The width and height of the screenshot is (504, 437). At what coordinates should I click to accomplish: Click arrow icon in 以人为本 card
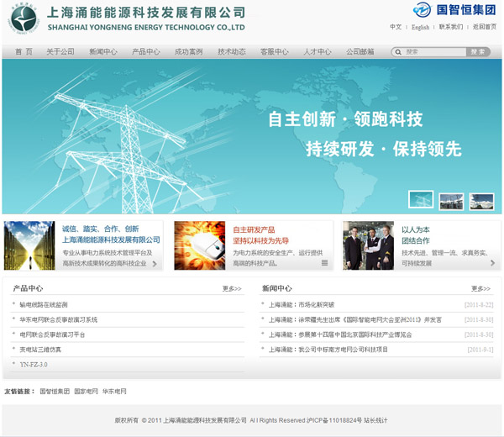[492, 263]
